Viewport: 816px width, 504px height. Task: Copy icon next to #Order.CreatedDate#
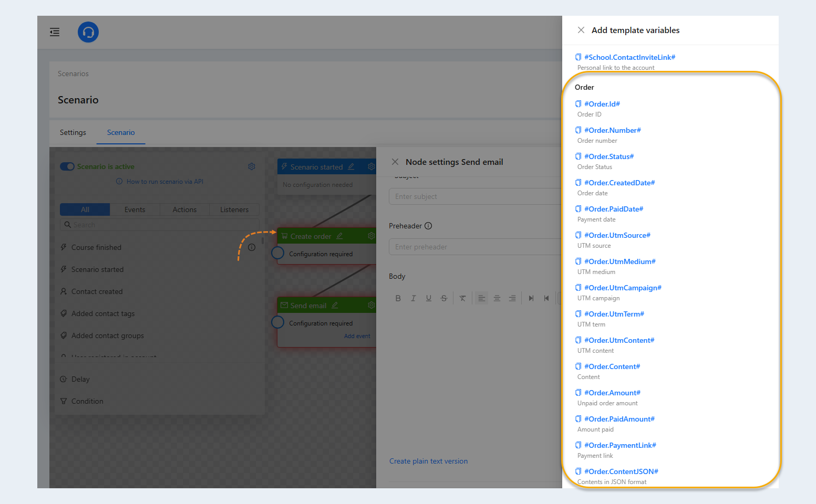(x=579, y=183)
